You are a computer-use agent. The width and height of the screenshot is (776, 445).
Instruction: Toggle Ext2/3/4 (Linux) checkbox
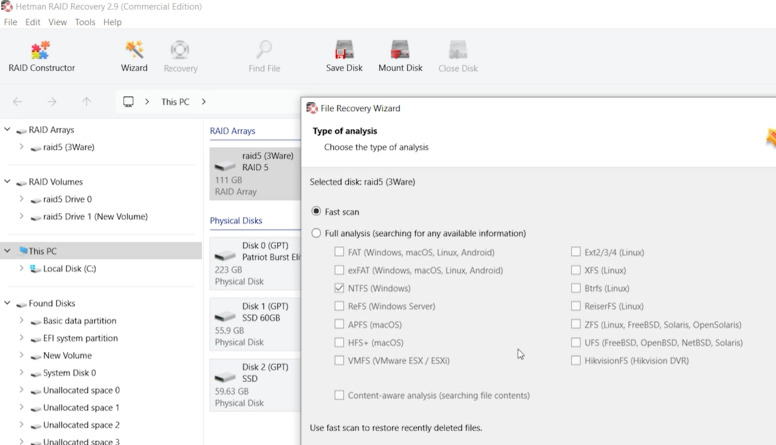[x=576, y=252]
